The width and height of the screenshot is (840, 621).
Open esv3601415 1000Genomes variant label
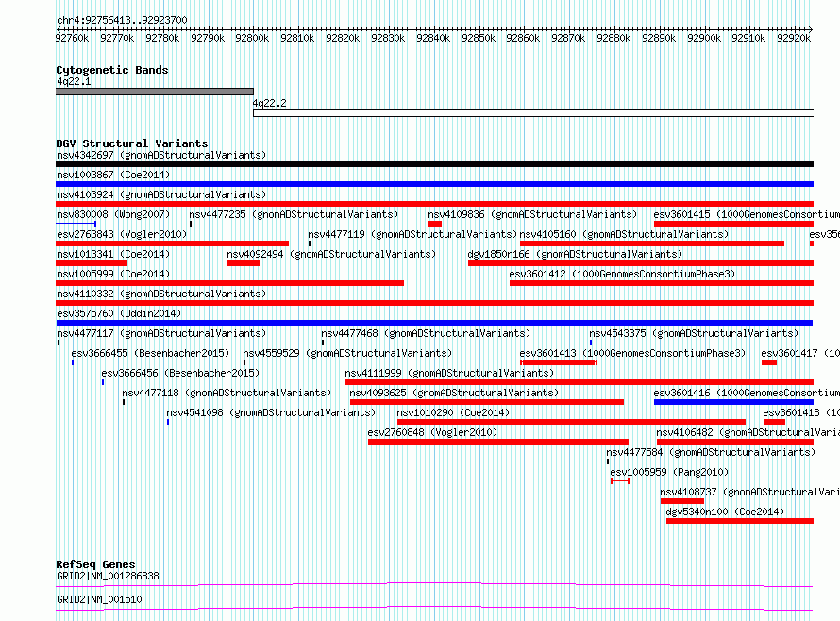[x=747, y=214]
